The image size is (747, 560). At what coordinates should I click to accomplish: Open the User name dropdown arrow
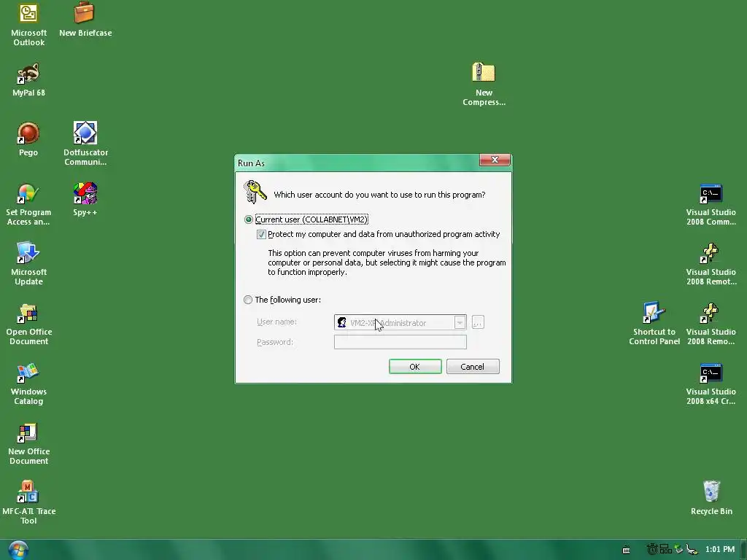(x=460, y=322)
